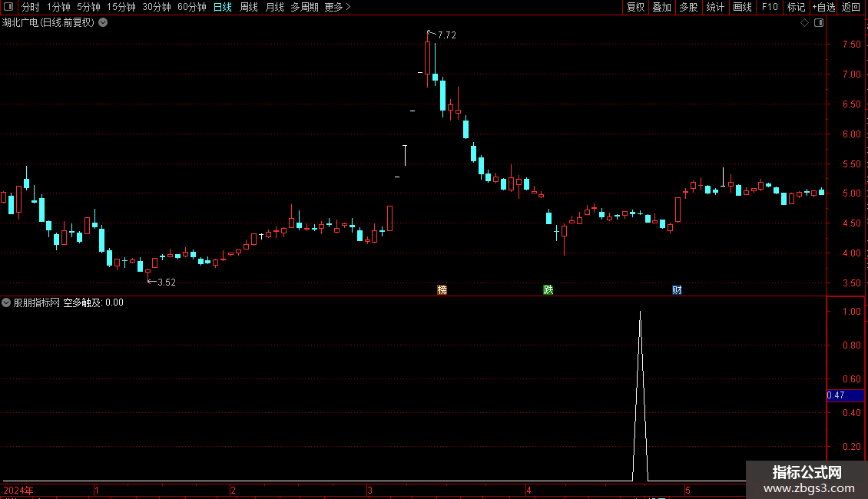Screen dimensions: 868x499
Task: Select the 1分钟 period tab
Action: point(58,7)
